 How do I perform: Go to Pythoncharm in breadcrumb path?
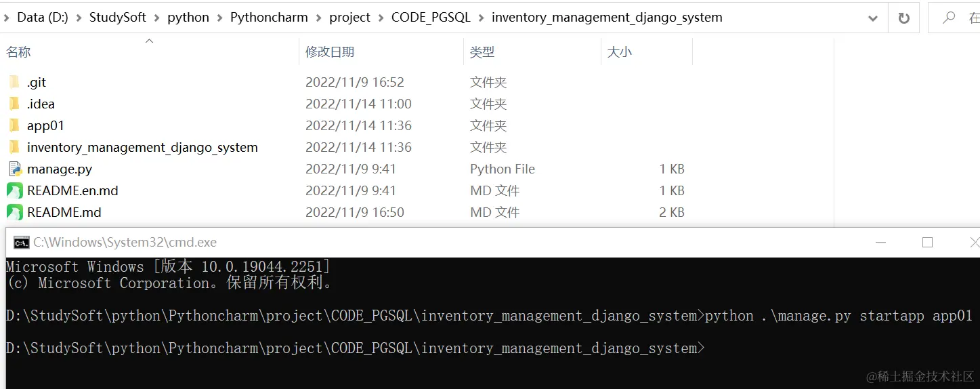[269, 18]
